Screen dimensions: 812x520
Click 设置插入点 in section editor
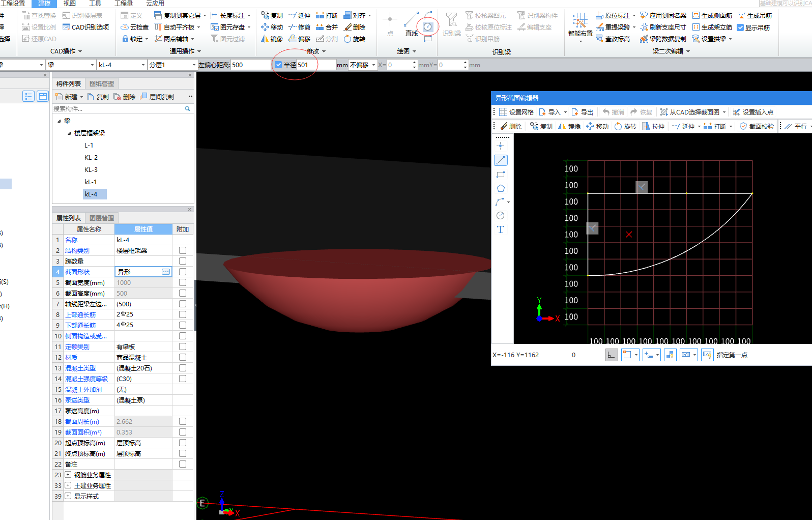753,112
